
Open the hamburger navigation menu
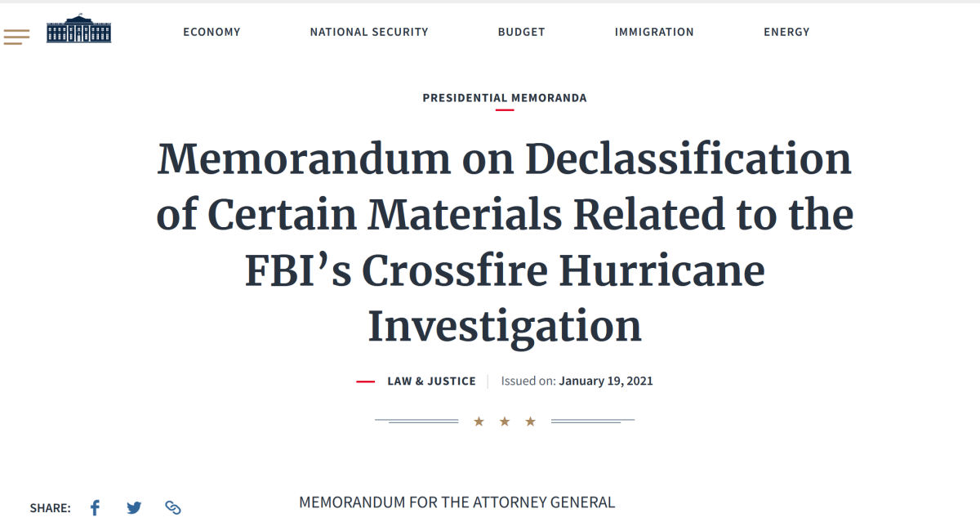[x=16, y=36]
